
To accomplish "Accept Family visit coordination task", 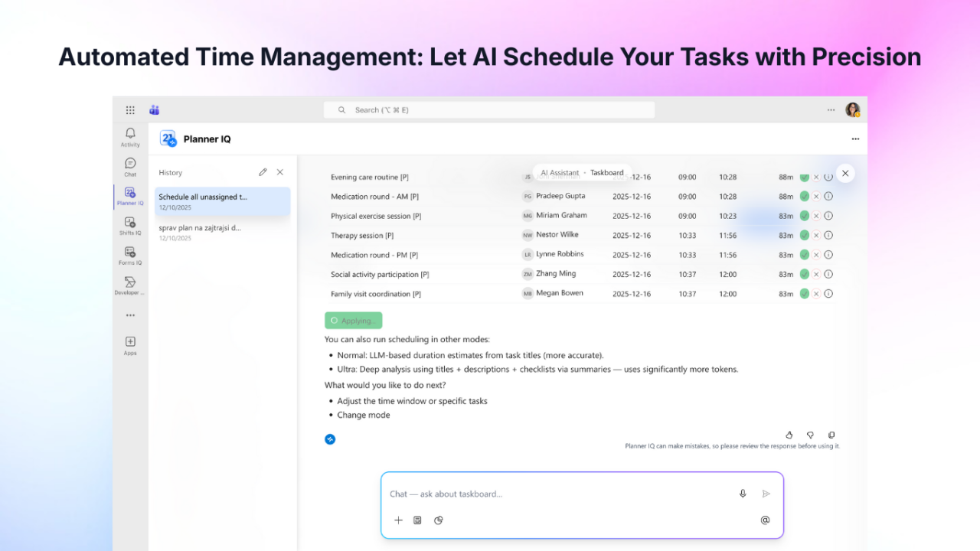I will point(805,294).
